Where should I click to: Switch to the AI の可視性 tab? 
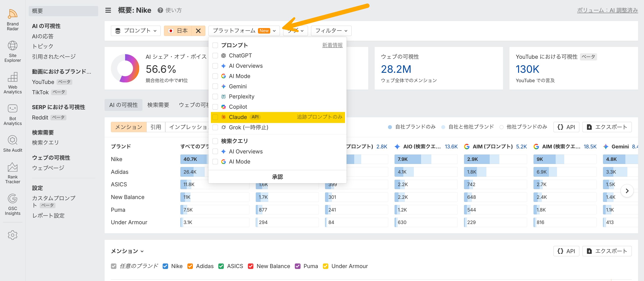coord(123,105)
